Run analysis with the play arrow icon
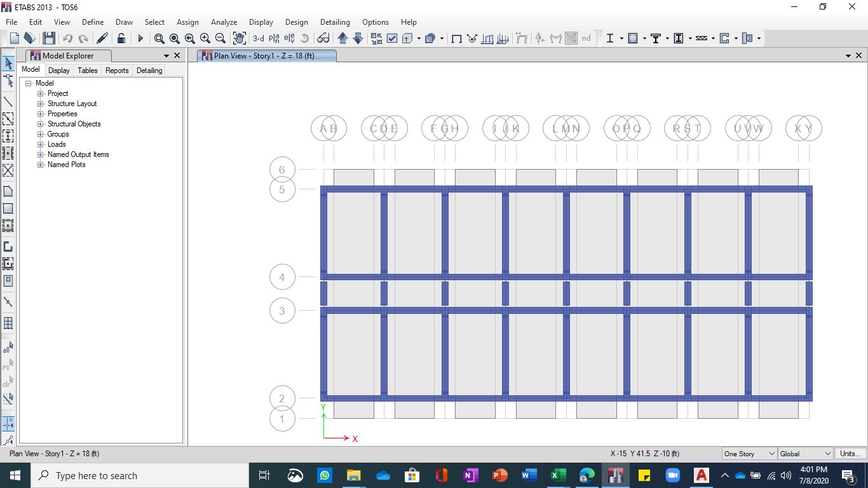Image resolution: width=868 pixels, height=488 pixels. click(x=140, y=38)
